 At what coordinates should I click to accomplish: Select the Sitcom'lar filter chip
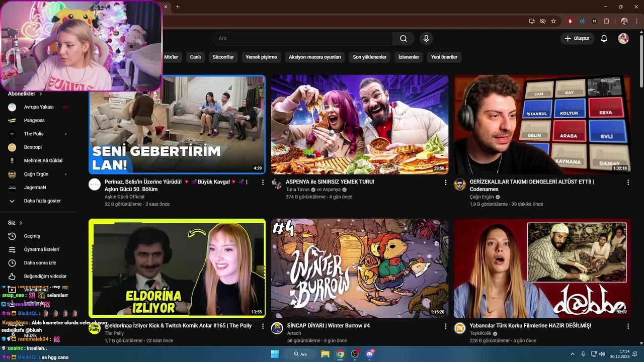223,57
